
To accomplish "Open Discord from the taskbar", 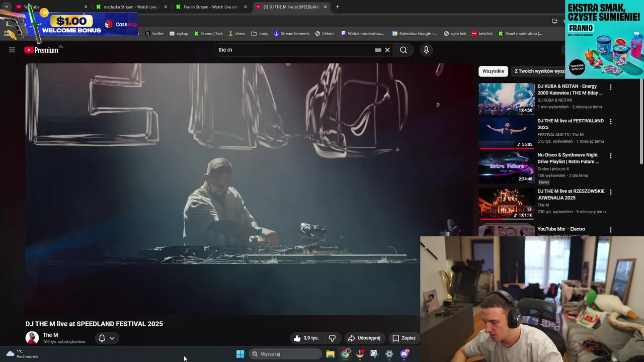I will tap(404, 354).
